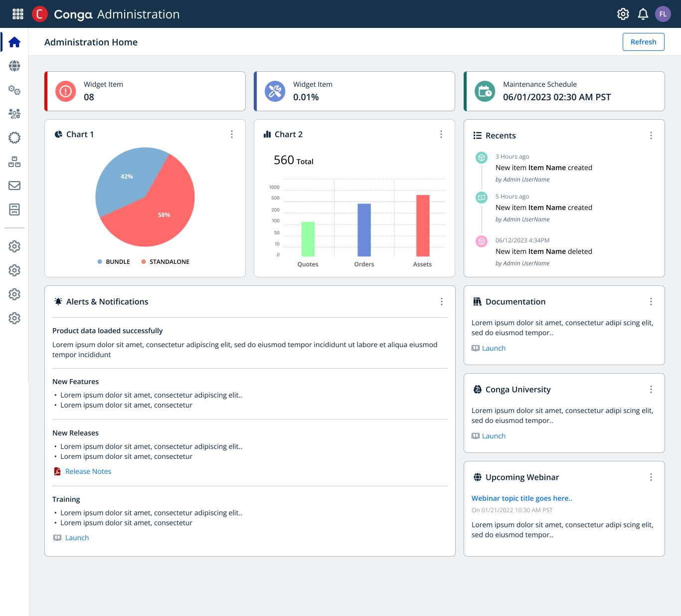The image size is (681, 616).
Task: Click the Conga University brain icon
Action: [478, 389]
